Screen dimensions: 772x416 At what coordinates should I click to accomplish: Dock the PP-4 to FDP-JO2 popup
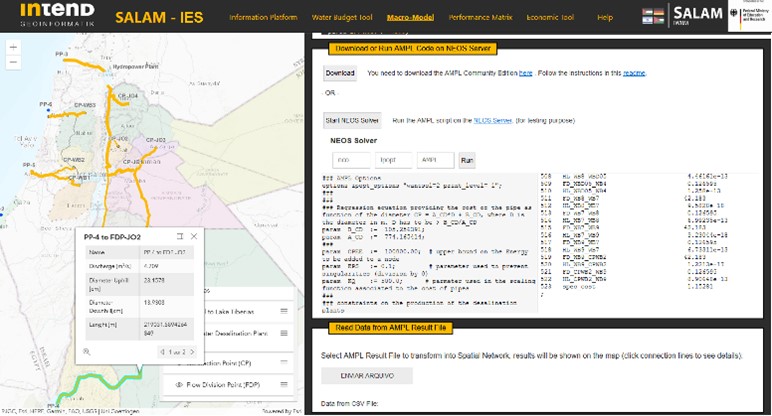pos(180,236)
